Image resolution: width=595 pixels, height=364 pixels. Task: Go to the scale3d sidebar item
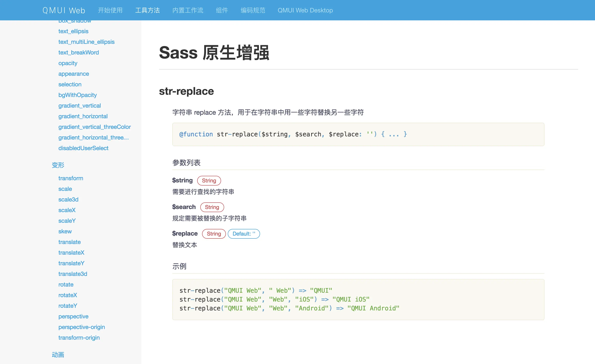click(x=68, y=199)
